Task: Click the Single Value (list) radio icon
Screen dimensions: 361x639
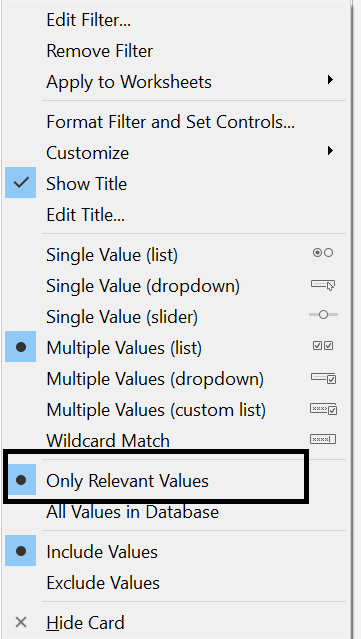Action: [323, 253]
